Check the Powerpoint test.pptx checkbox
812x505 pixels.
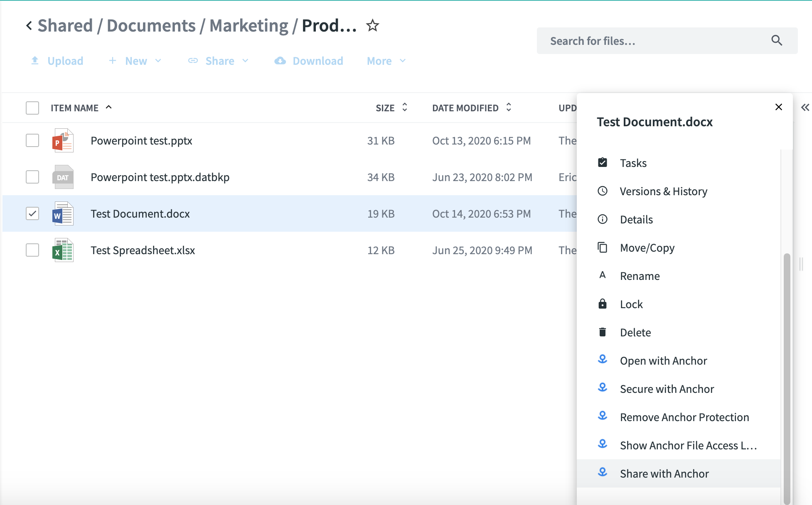(x=32, y=141)
